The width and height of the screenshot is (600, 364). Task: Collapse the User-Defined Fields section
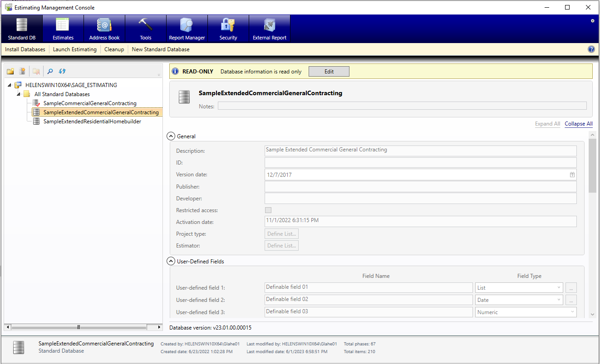pyautogui.click(x=171, y=261)
